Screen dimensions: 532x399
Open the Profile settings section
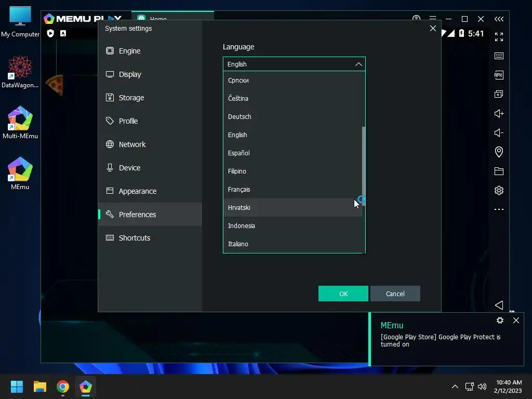point(150,121)
